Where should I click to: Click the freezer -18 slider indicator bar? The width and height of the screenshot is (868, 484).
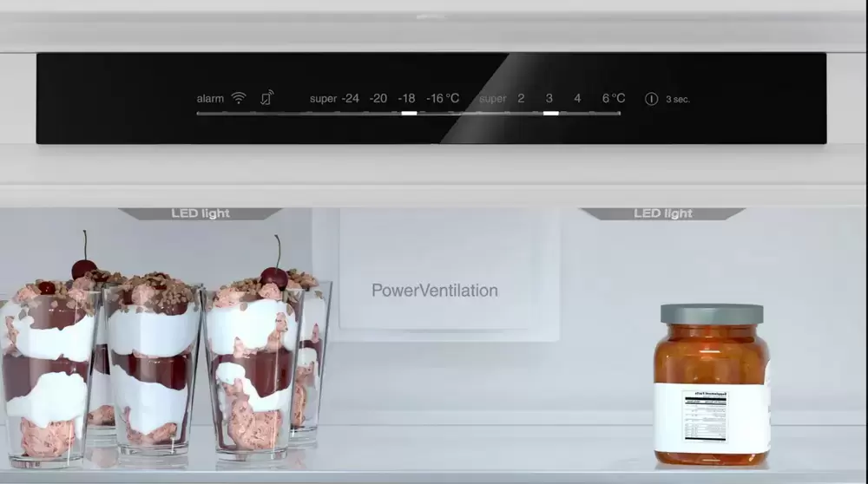point(408,113)
